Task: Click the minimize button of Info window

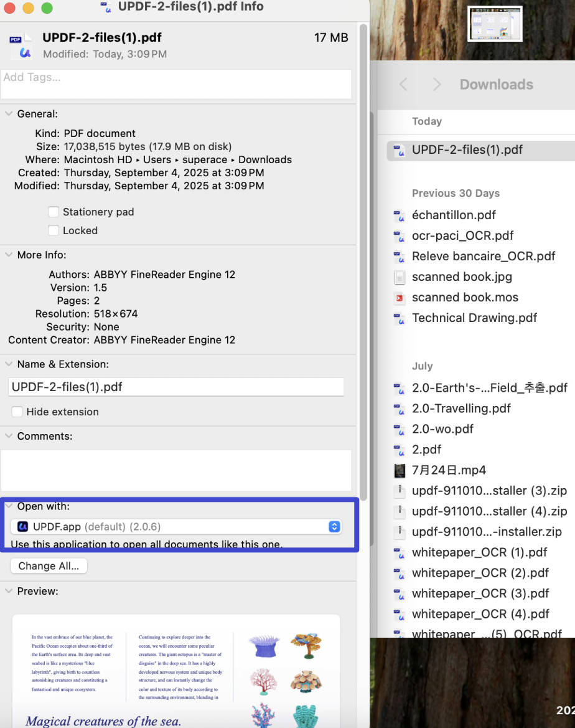Action: tap(28, 8)
